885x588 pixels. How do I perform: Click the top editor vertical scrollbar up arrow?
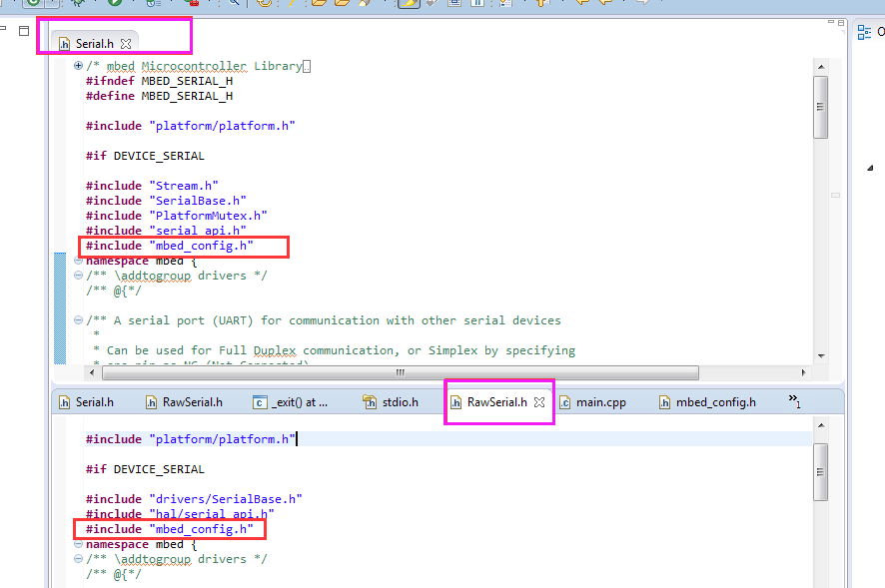click(x=821, y=67)
